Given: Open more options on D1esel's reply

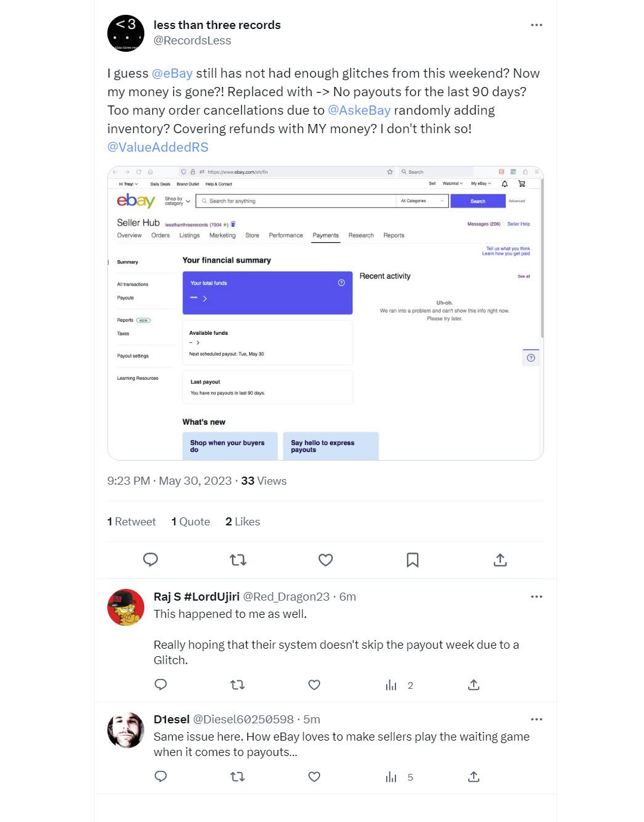Looking at the screenshot, I should [x=537, y=720].
